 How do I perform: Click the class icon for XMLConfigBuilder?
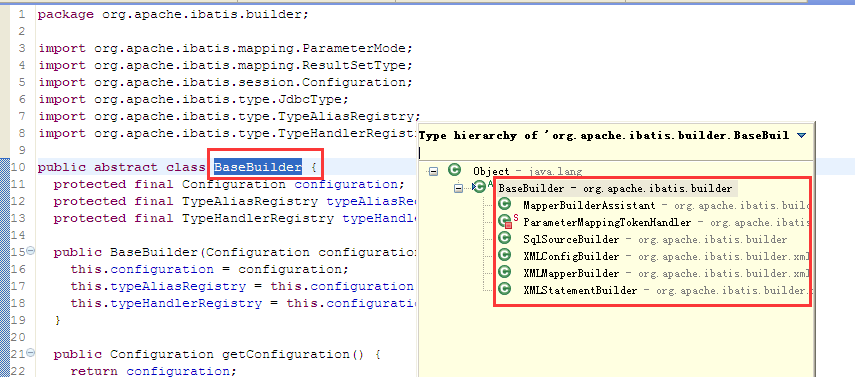click(505, 255)
